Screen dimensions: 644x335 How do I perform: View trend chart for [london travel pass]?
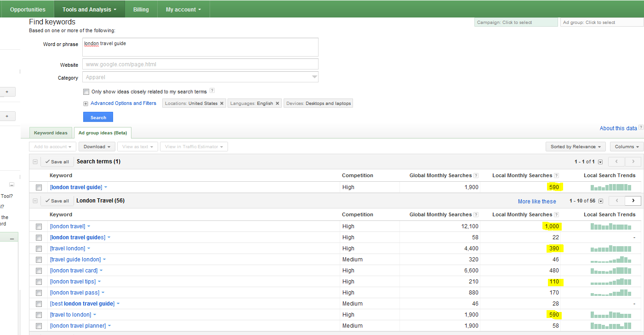611,292
